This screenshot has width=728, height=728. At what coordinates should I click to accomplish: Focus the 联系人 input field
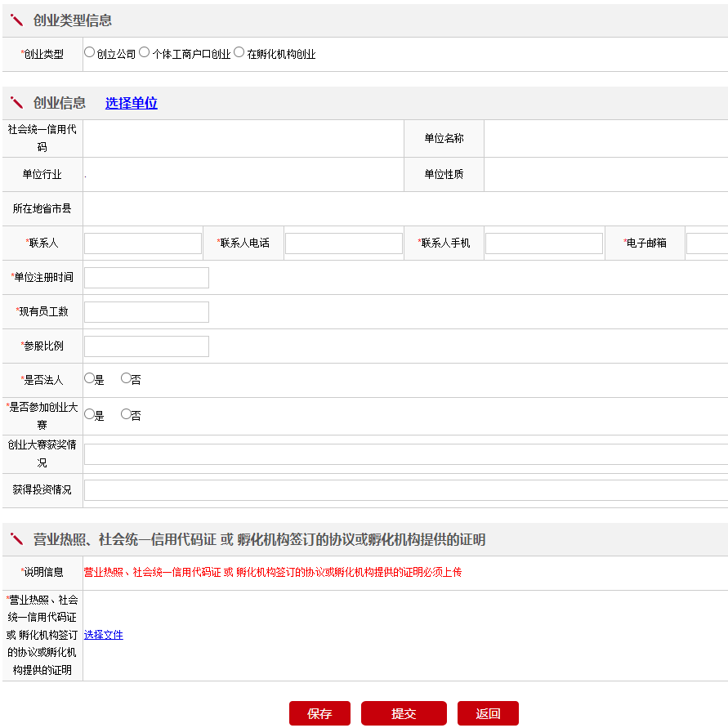(143, 243)
